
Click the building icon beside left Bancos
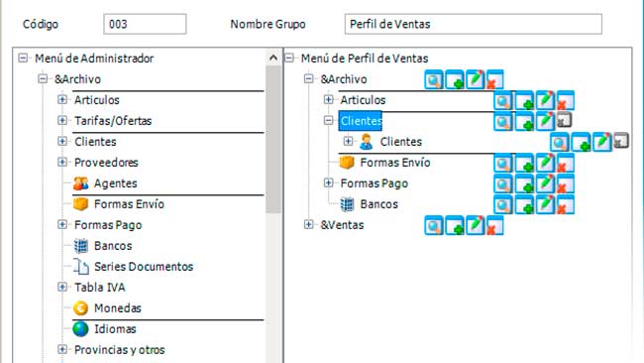(x=81, y=246)
